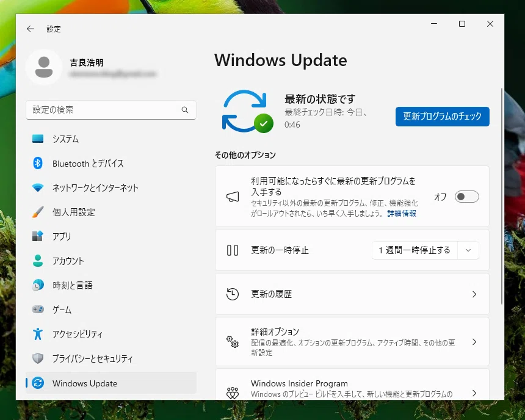Open ネットワークとインターネット settings

point(111,187)
